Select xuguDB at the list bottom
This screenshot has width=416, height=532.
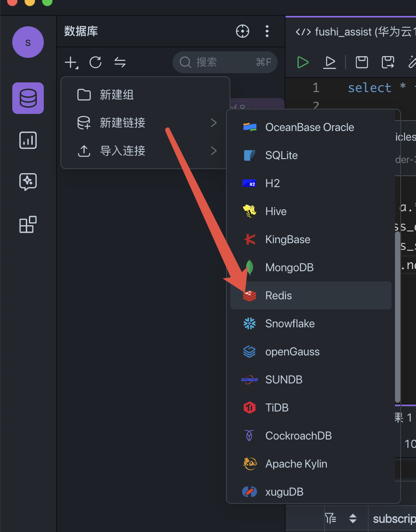click(x=311, y=492)
